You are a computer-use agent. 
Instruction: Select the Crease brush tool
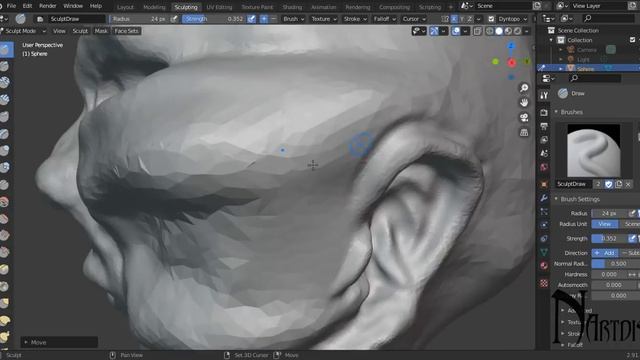5,184
